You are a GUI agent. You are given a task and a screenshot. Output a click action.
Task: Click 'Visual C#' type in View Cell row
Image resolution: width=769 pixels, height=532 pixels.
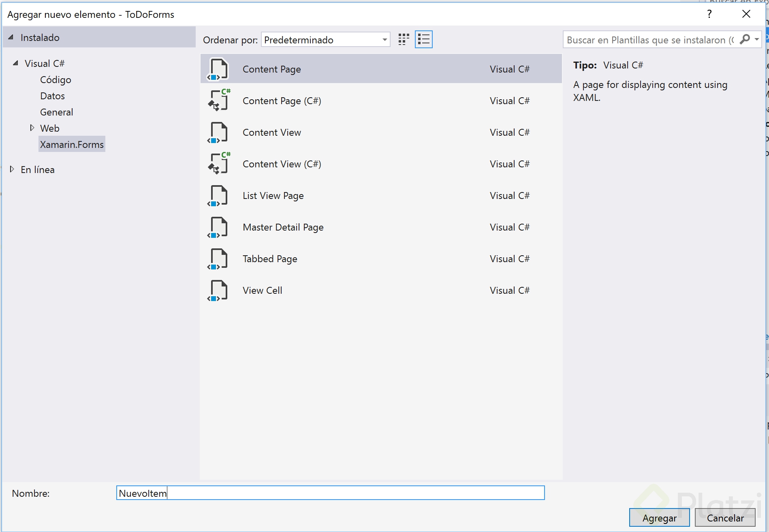tap(510, 291)
